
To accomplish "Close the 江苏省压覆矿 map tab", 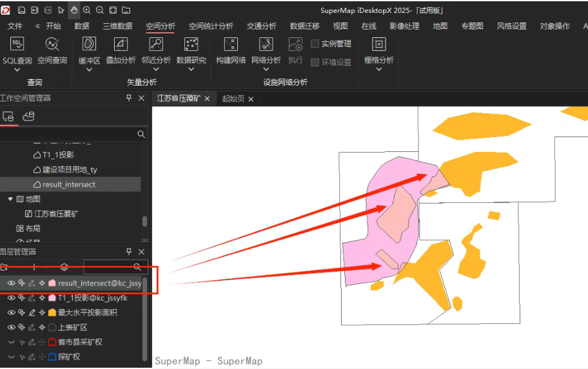I will click(207, 99).
